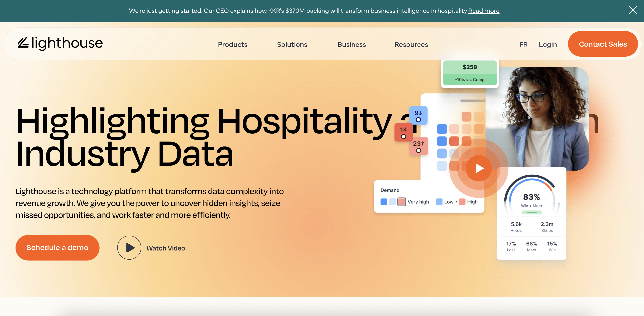Close the announcement banner with the X

[633, 10]
